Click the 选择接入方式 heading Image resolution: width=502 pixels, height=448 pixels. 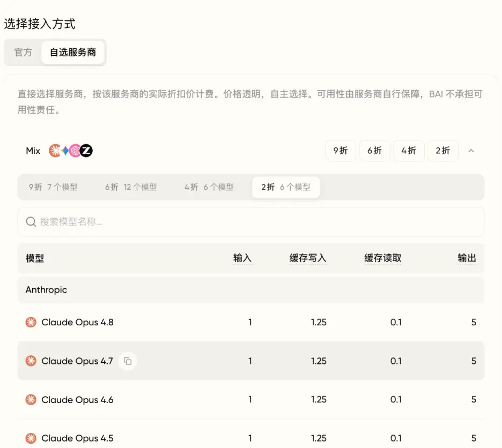40,24
